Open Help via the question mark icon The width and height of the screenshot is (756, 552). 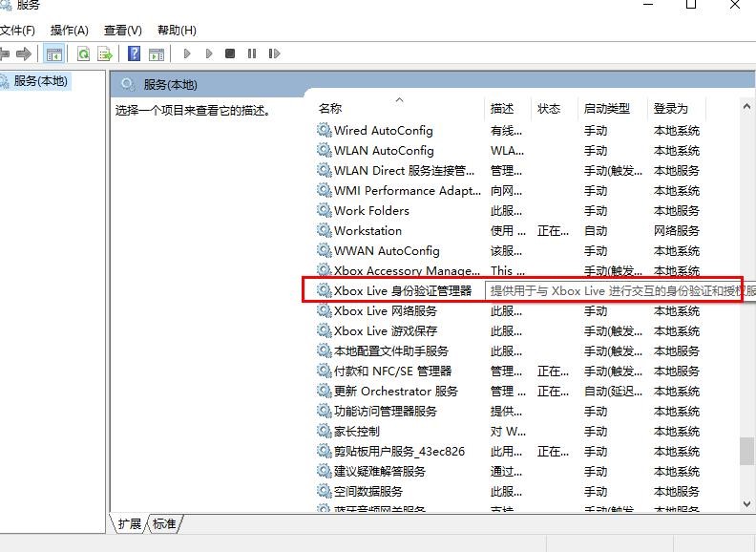point(135,54)
